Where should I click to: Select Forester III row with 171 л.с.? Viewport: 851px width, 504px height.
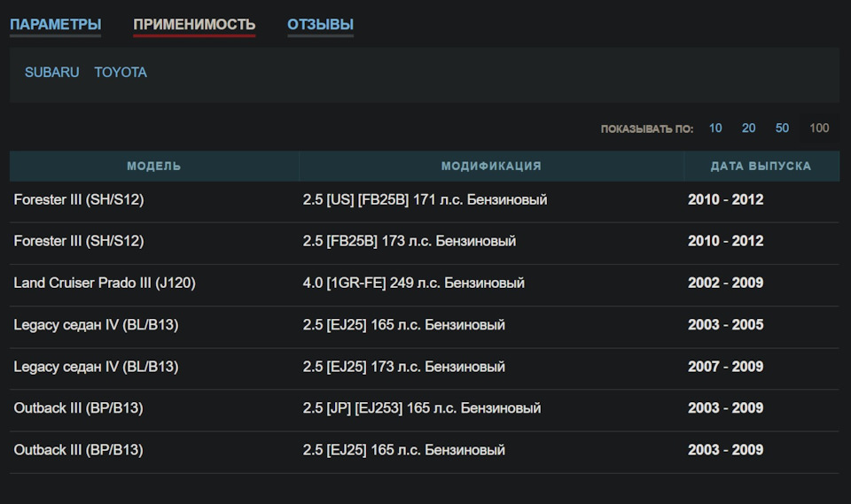[x=425, y=200]
